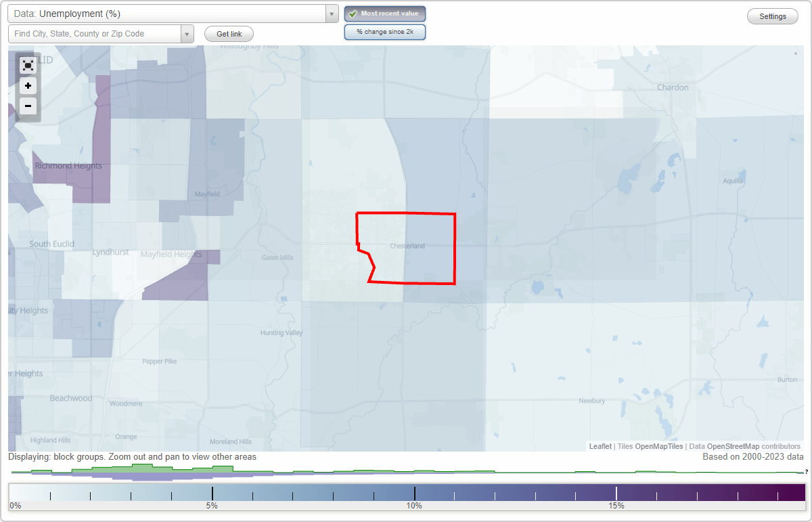Click the Richmond Heights label
The width and height of the screenshot is (812, 522).
68,166
